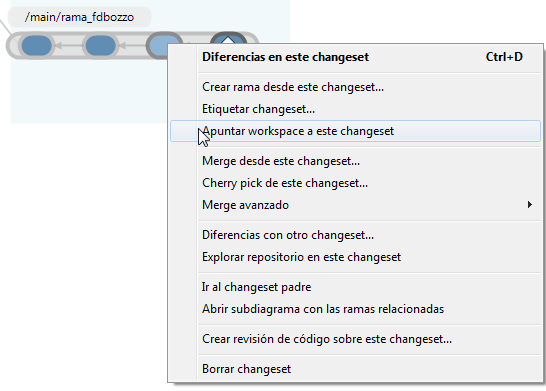Open Diferencias con otro changeset
This screenshot has height=391, width=546.
tap(355, 235)
